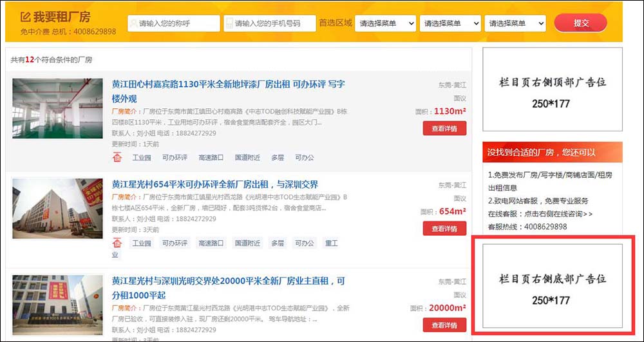The height and width of the screenshot is (342, 644).
Task: Click the 可办公 tag in the 654平米 listing
Action: point(305,243)
